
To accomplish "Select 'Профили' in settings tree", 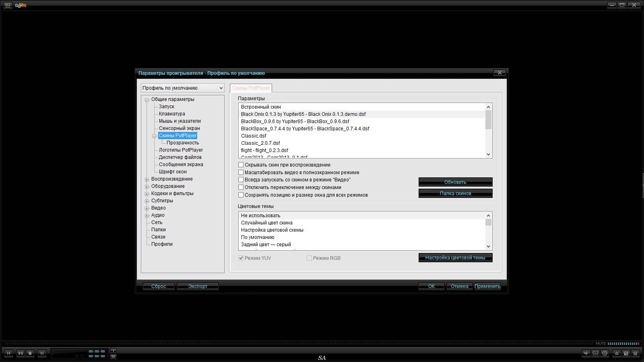I will click(162, 244).
